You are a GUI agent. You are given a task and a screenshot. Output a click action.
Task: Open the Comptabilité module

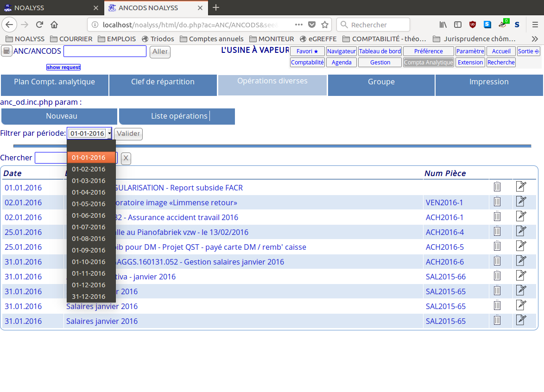[307, 63]
